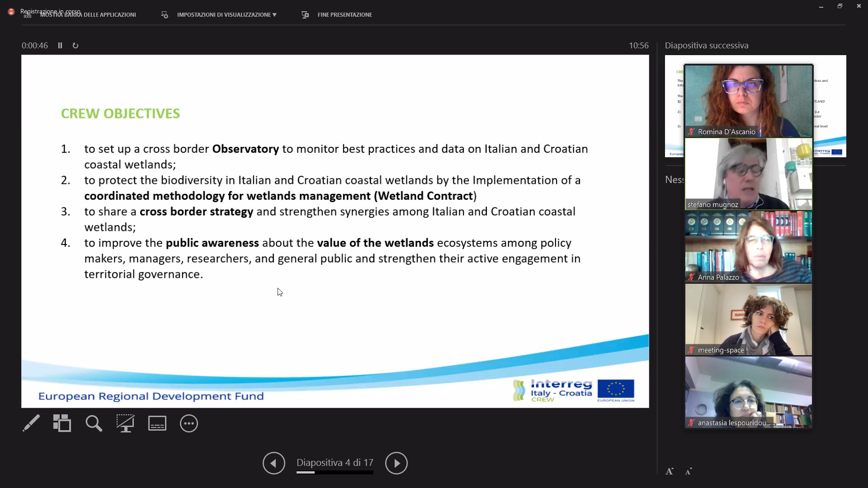
Task: Open the see all slides grid view
Action: [62, 423]
